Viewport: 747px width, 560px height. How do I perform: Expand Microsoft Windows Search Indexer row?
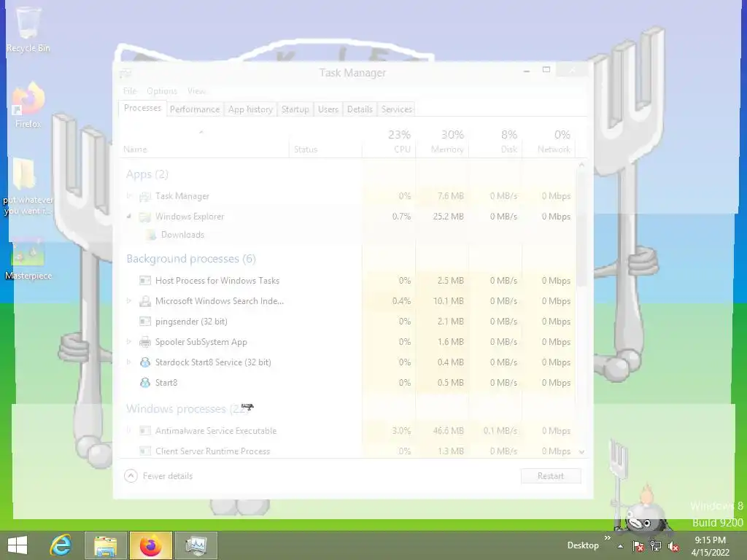[x=128, y=301]
